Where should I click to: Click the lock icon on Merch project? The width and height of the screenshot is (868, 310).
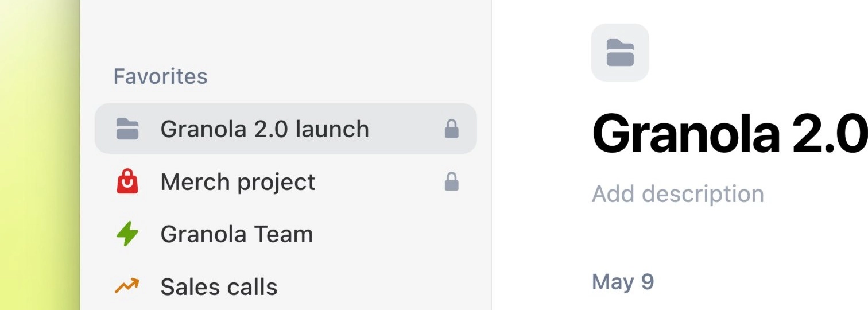click(x=452, y=182)
